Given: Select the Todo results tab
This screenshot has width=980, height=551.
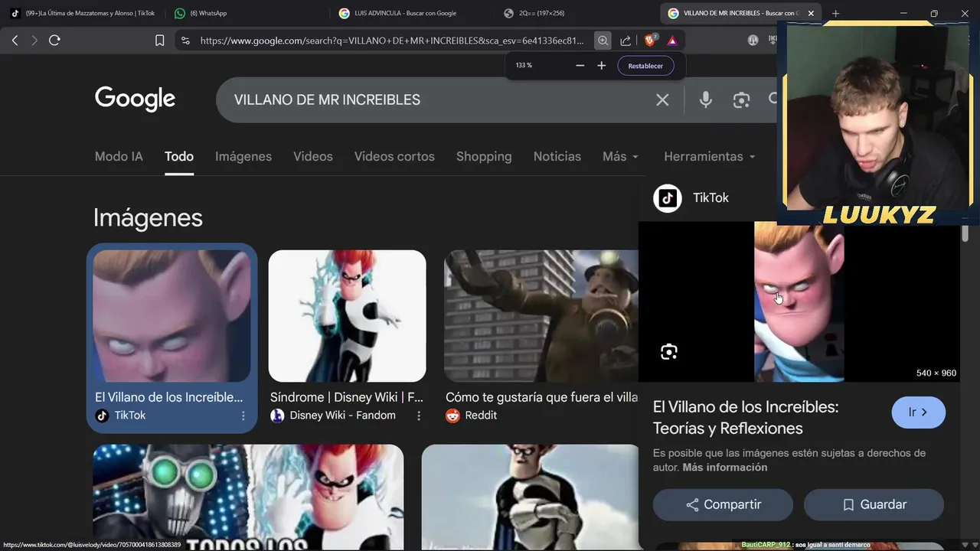Looking at the screenshot, I should point(178,156).
